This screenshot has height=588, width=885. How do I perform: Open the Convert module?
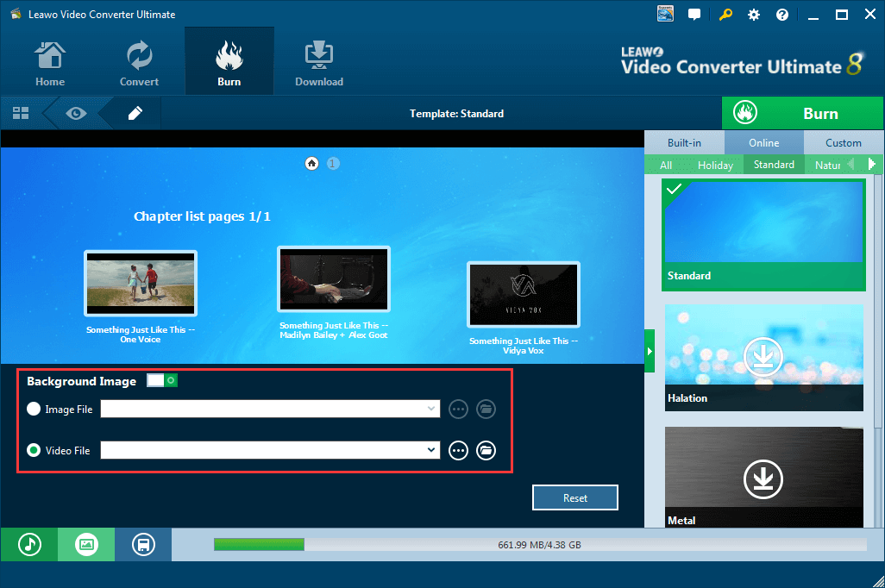[x=139, y=63]
